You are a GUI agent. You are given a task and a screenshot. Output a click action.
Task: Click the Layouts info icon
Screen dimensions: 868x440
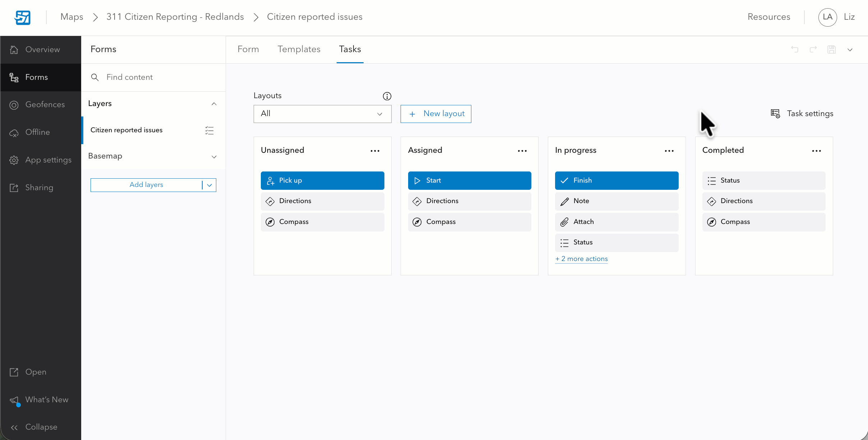[x=387, y=96]
